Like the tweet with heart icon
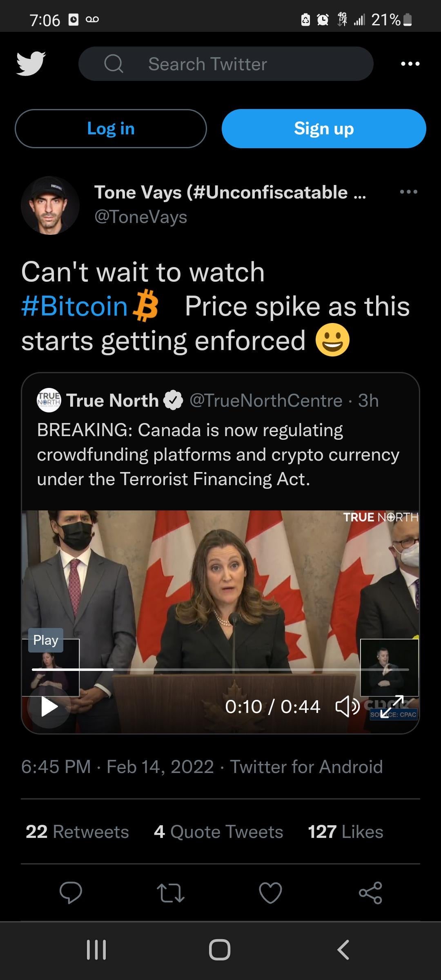 pos(270,892)
